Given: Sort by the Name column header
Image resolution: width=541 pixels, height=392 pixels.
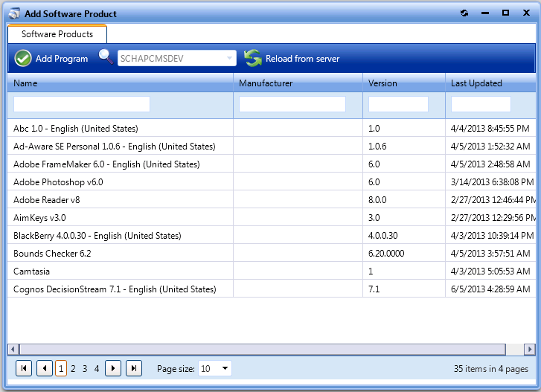Looking at the screenshot, I should 25,83.
